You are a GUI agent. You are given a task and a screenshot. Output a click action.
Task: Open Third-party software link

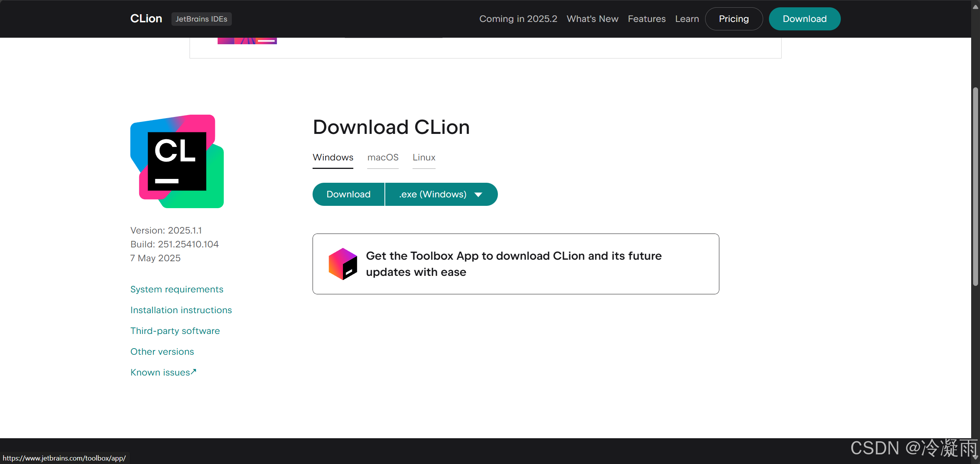coord(175,331)
